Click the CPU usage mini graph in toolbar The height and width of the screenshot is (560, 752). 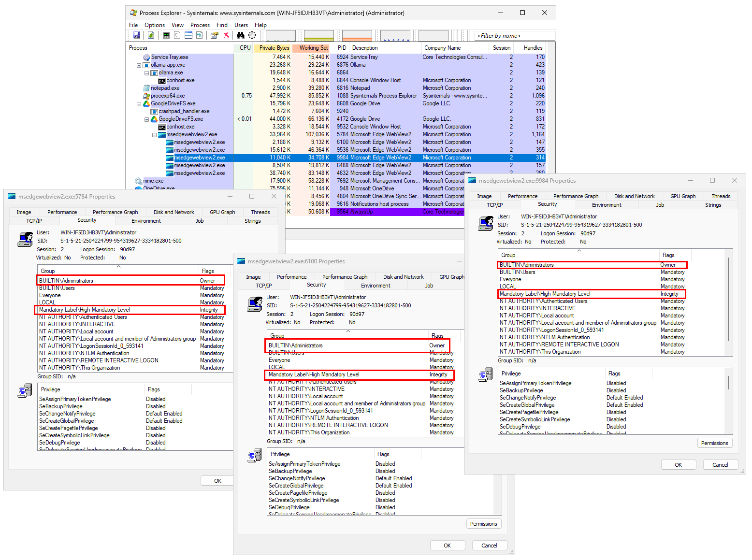point(281,35)
